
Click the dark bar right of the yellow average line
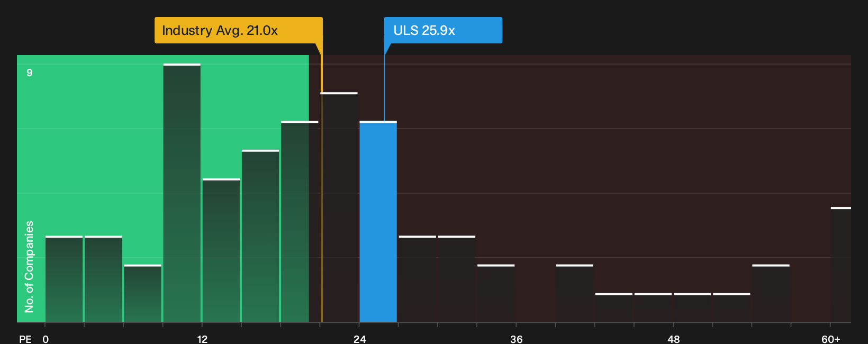(340, 207)
